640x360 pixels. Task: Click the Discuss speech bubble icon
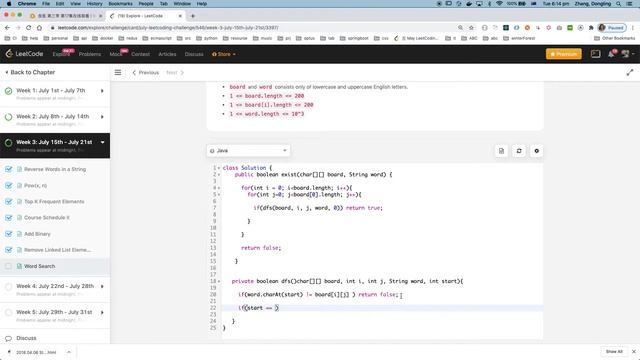8,338
